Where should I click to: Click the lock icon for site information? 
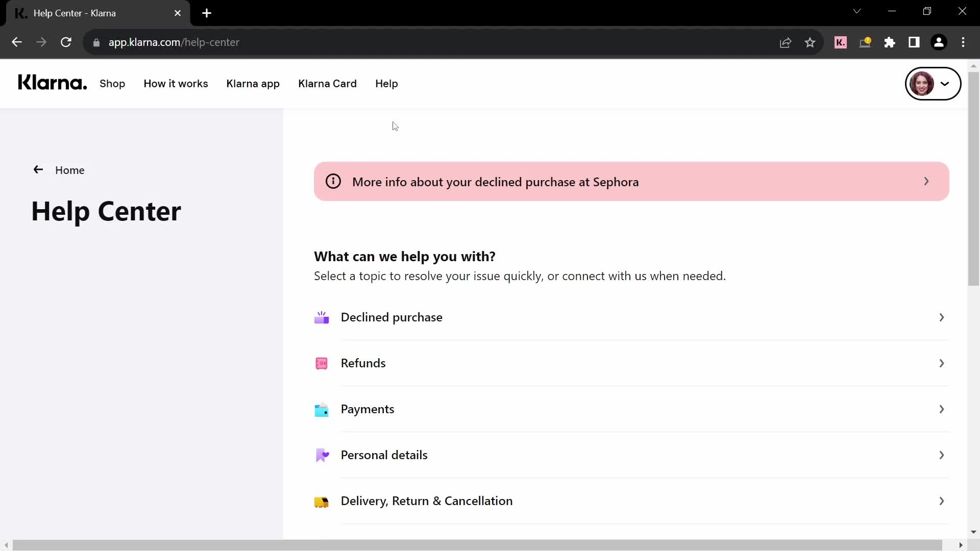click(x=96, y=43)
